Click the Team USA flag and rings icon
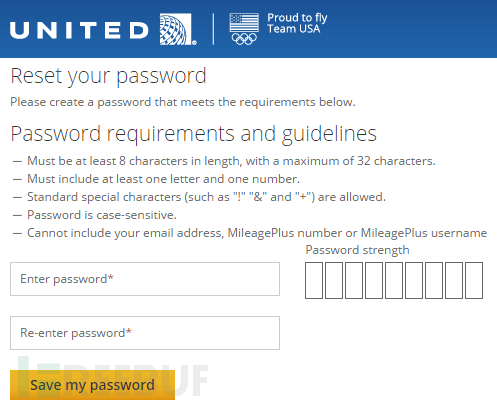 244,29
